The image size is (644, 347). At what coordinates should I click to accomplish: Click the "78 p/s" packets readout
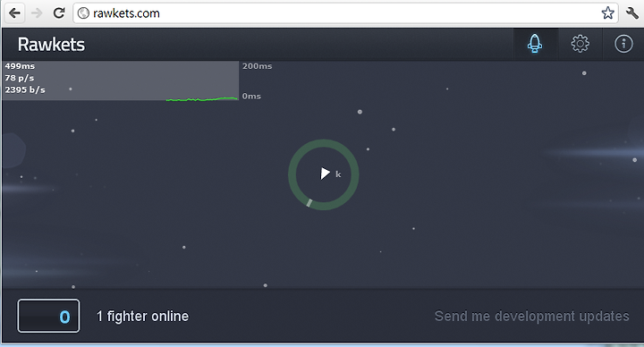20,78
